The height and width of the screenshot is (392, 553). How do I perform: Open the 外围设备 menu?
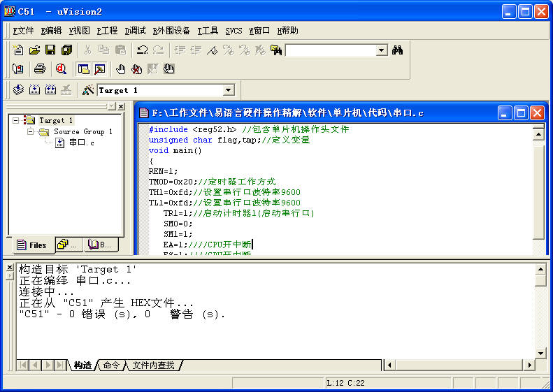coord(171,31)
